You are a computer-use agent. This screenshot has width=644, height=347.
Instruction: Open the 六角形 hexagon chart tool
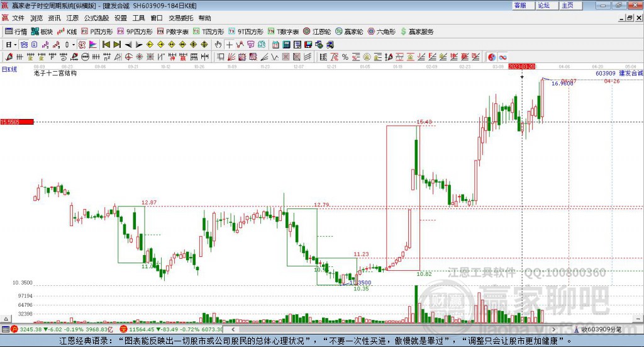[382, 31]
